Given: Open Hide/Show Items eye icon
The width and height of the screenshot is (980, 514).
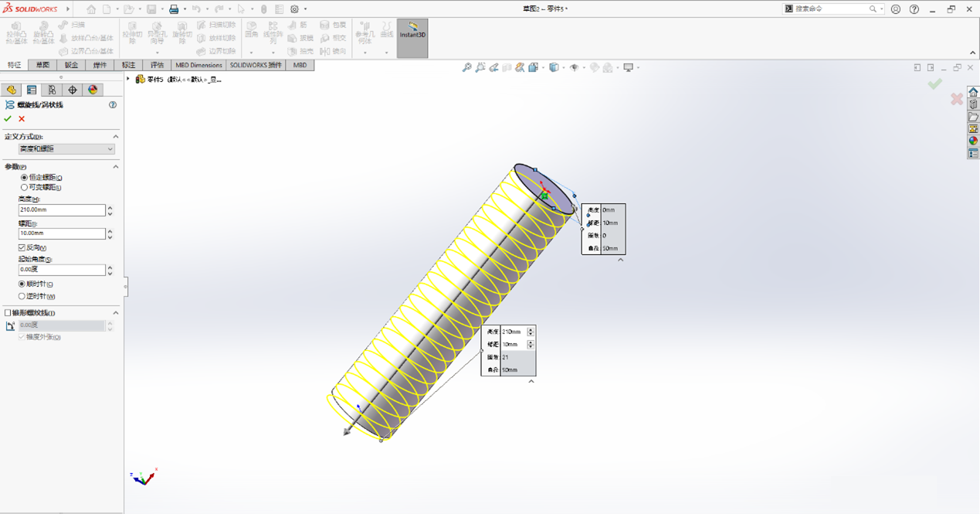Looking at the screenshot, I should [x=575, y=67].
